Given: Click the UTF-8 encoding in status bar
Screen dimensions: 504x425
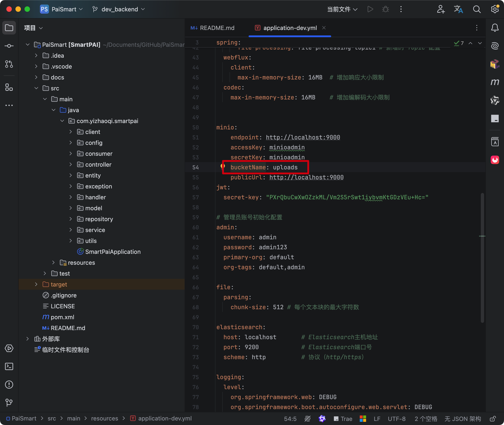Looking at the screenshot, I should pos(396,419).
